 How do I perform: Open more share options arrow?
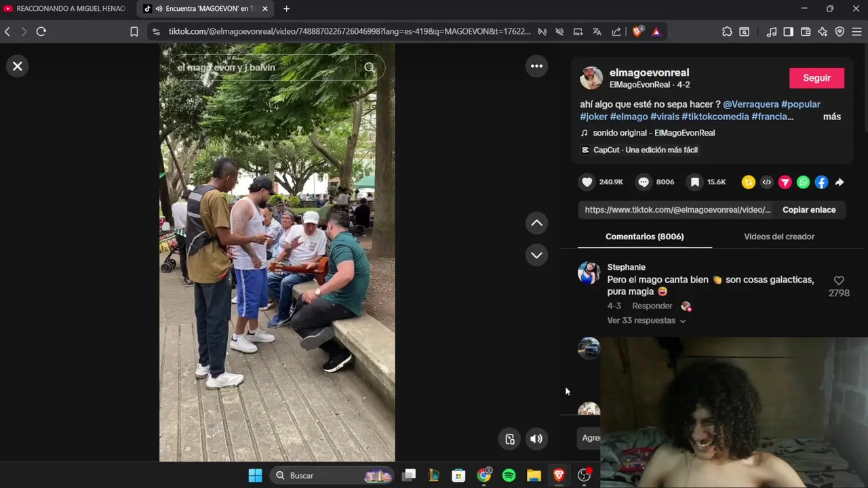[x=840, y=182]
